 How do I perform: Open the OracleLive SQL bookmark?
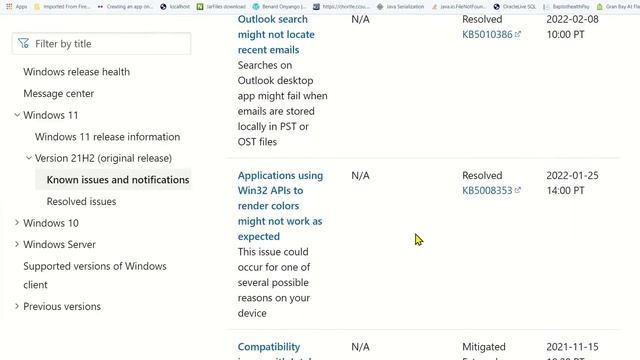tap(515, 7)
